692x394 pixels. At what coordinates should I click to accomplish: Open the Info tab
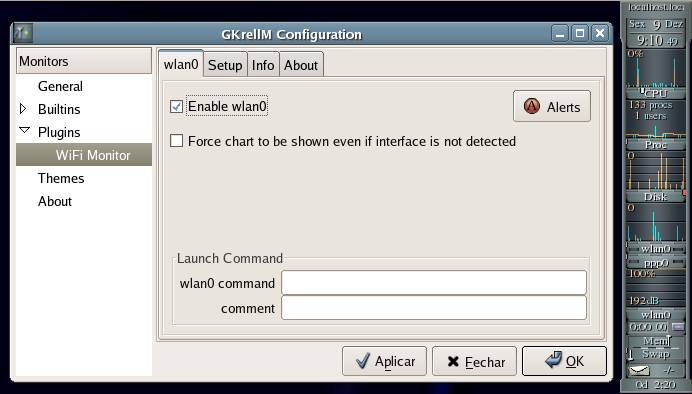coord(263,65)
